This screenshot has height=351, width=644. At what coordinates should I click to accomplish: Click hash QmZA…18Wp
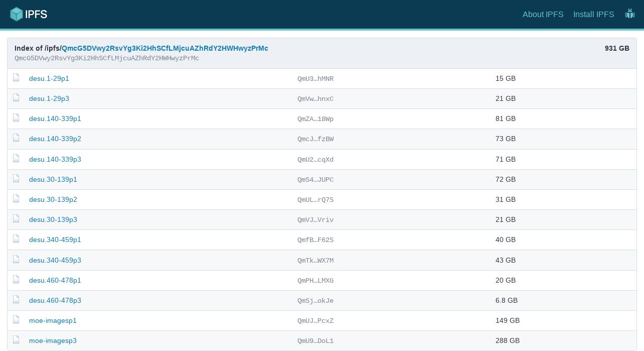315,119
